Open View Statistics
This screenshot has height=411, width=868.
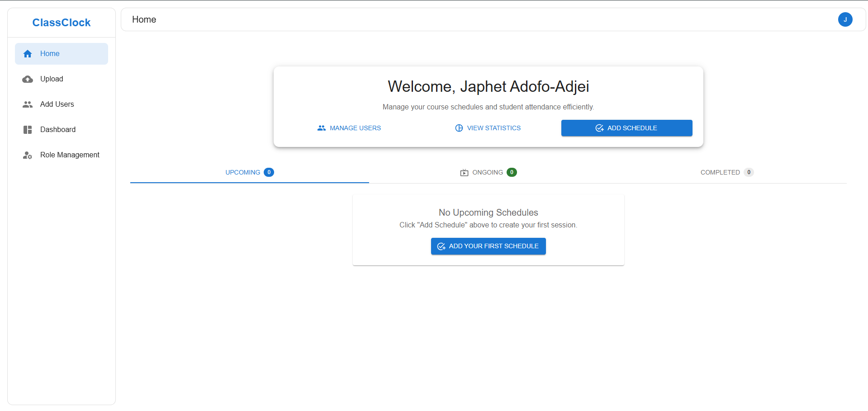pyautogui.click(x=493, y=128)
